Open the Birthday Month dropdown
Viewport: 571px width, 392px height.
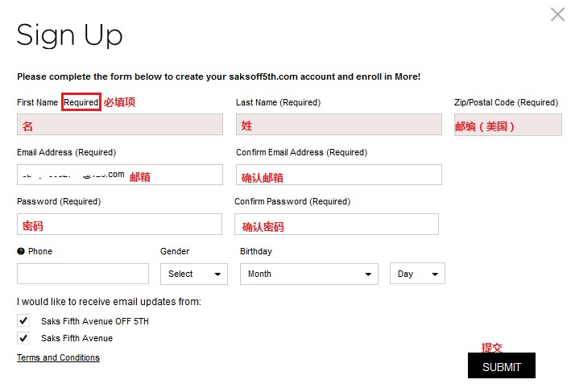pos(308,274)
